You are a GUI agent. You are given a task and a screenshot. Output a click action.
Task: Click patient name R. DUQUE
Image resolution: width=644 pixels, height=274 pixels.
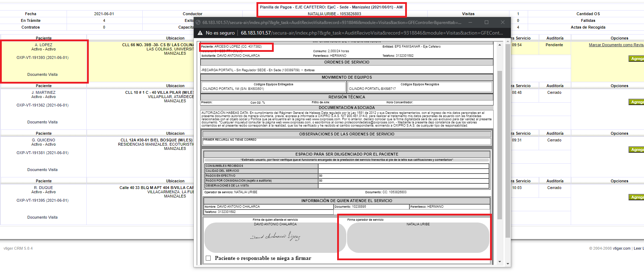[x=44, y=188]
